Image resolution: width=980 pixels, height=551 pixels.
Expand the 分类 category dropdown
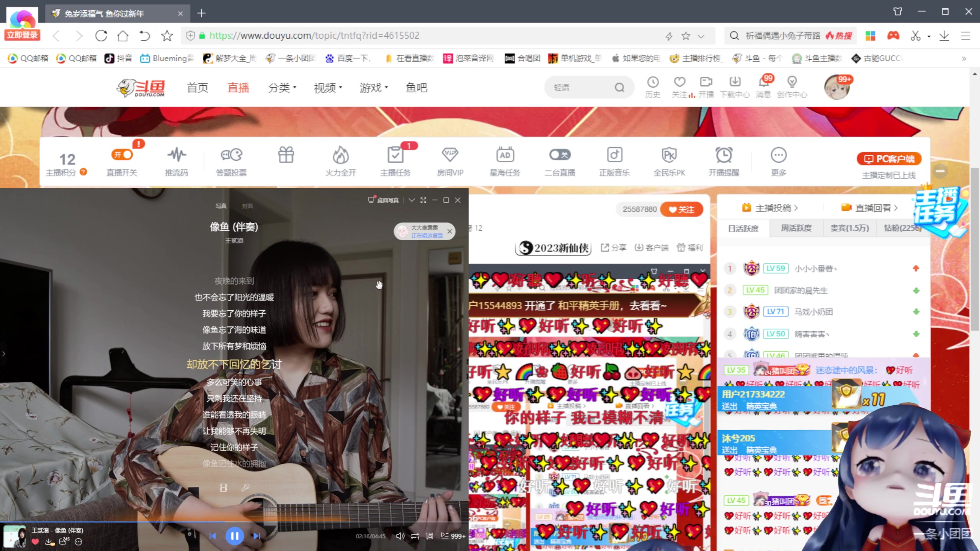(282, 87)
